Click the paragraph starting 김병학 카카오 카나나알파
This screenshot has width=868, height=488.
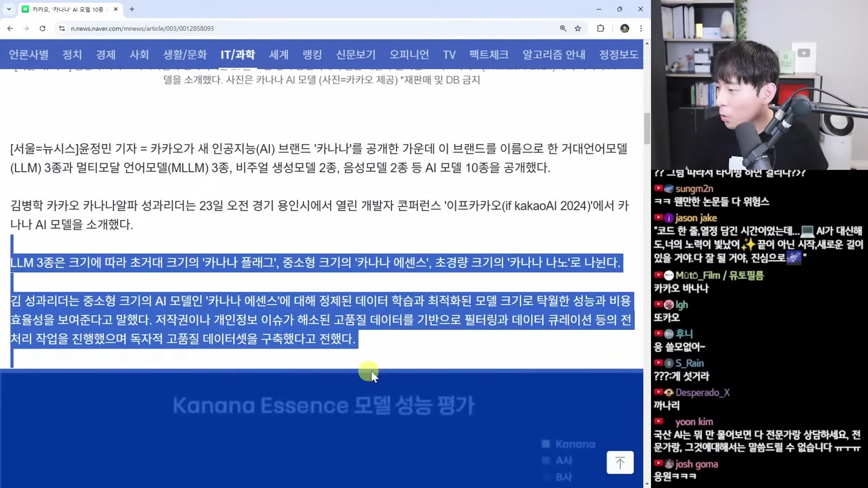319,215
